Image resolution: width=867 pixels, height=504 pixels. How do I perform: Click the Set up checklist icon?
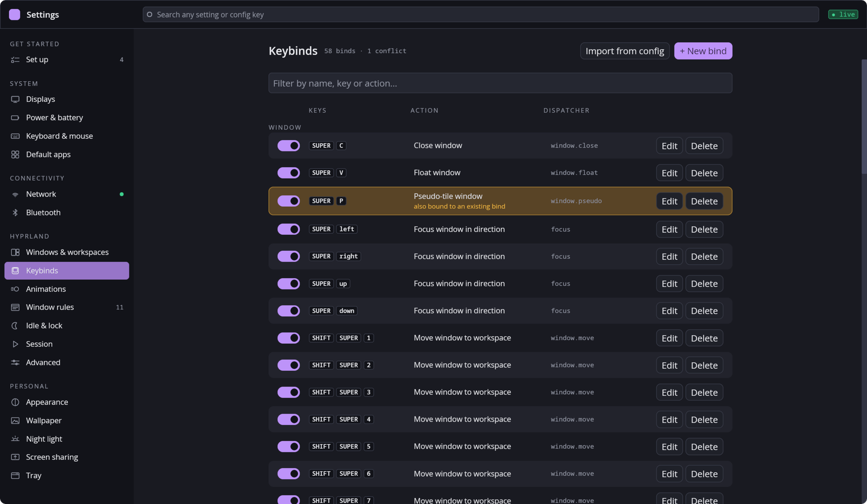15,60
